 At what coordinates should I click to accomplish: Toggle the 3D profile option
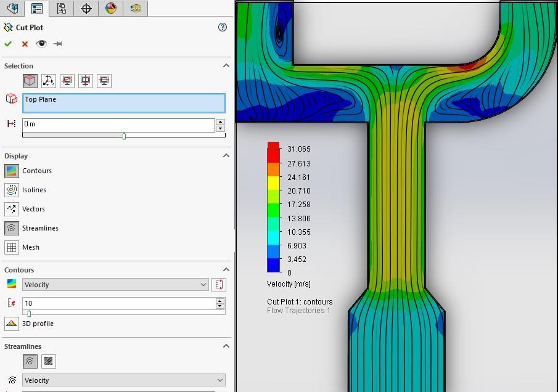tap(11, 324)
